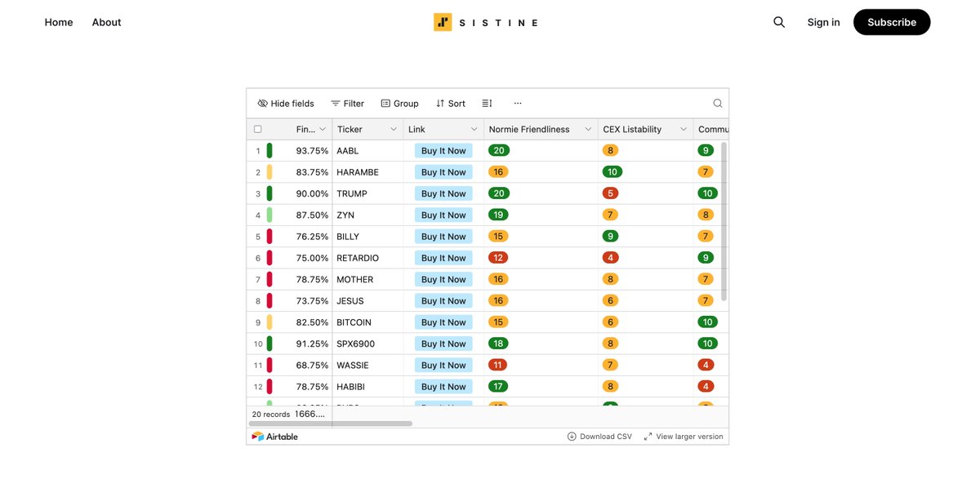Click Buy It Now for TRUMP
980x488 pixels.
443,193
